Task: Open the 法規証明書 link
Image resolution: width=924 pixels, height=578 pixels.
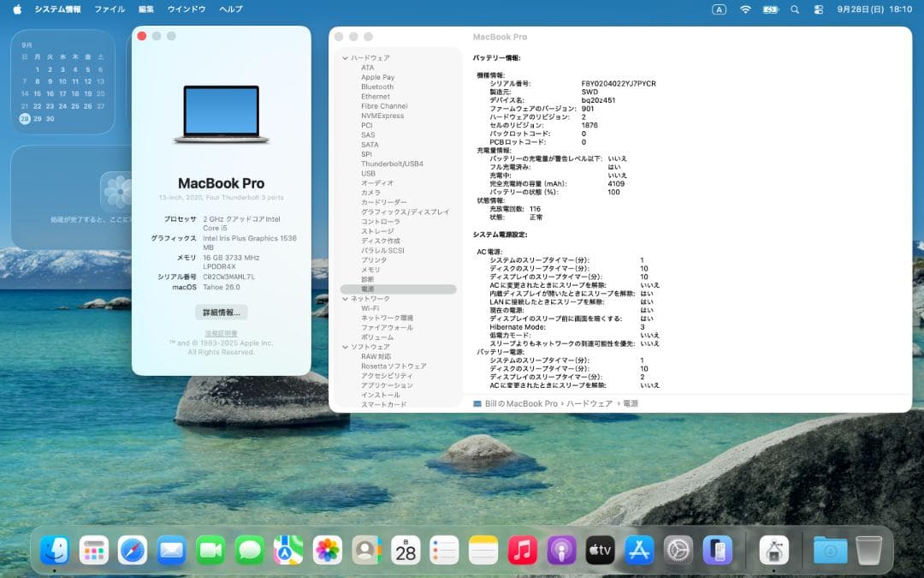Action: pyautogui.click(x=221, y=333)
